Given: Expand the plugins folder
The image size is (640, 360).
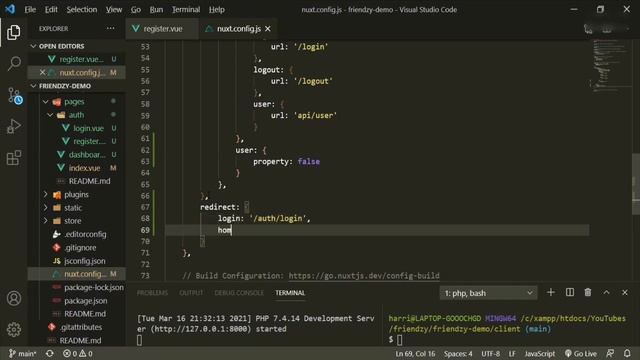Looking at the screenshot, I should 45,195.
